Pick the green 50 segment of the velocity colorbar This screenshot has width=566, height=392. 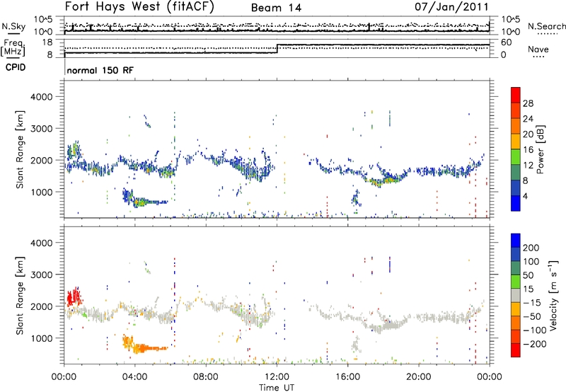(x=516, y=282)
